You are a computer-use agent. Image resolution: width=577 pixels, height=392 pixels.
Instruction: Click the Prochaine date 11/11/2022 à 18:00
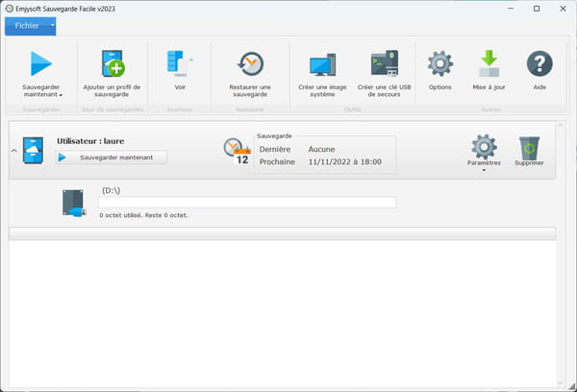point(345,161)
